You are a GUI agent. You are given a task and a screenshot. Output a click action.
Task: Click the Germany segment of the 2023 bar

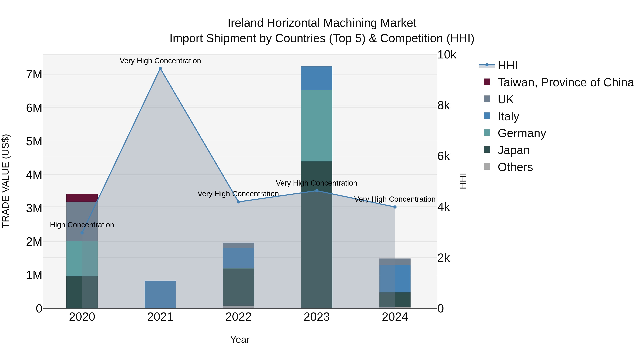click(317, 126)
